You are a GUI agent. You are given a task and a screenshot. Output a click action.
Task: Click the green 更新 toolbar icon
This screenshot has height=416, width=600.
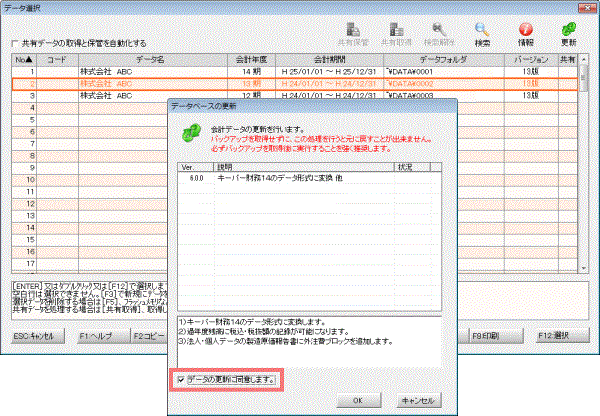tap(569, 34)
